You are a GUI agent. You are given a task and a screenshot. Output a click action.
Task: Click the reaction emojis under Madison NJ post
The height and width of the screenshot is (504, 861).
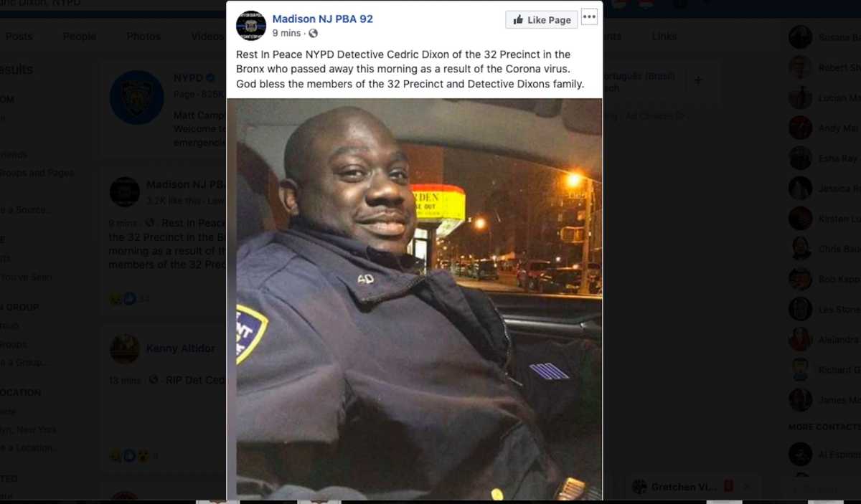(123, 299)
